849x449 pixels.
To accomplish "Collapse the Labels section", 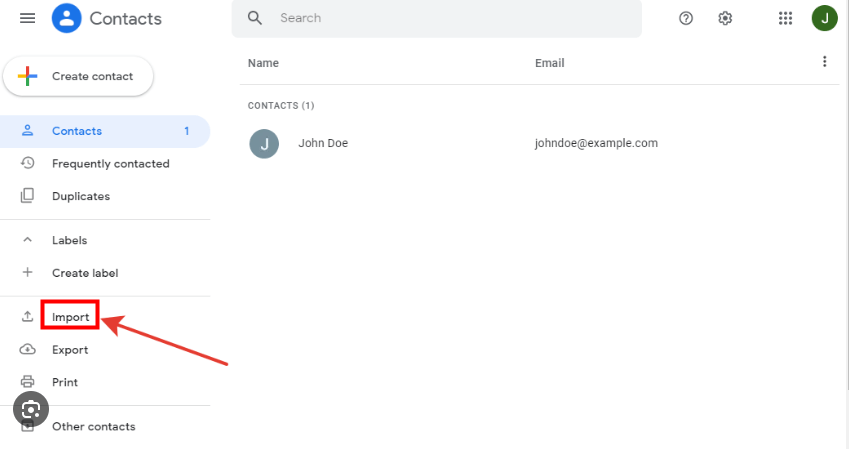I will coord(28,240).
